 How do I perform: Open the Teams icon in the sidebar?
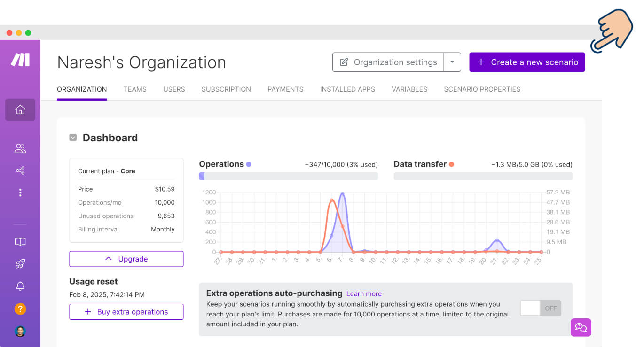tap(20, 148)
